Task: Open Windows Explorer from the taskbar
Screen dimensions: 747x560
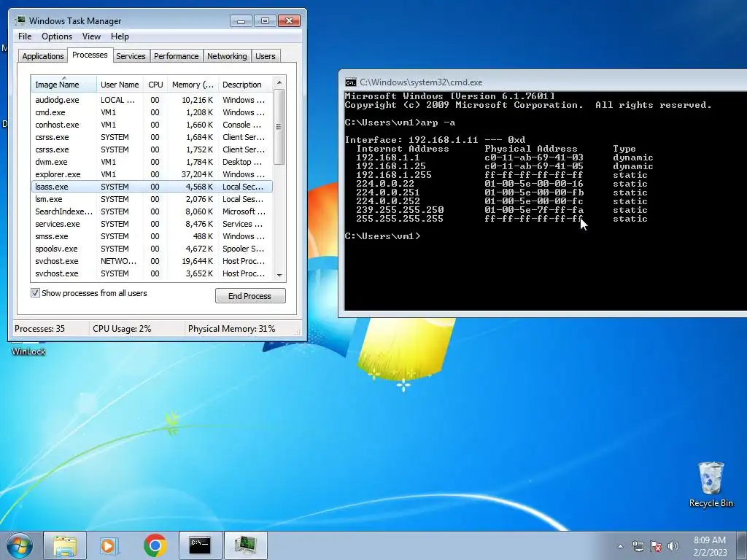Action: pyautogui.click(x=65, y=545)
